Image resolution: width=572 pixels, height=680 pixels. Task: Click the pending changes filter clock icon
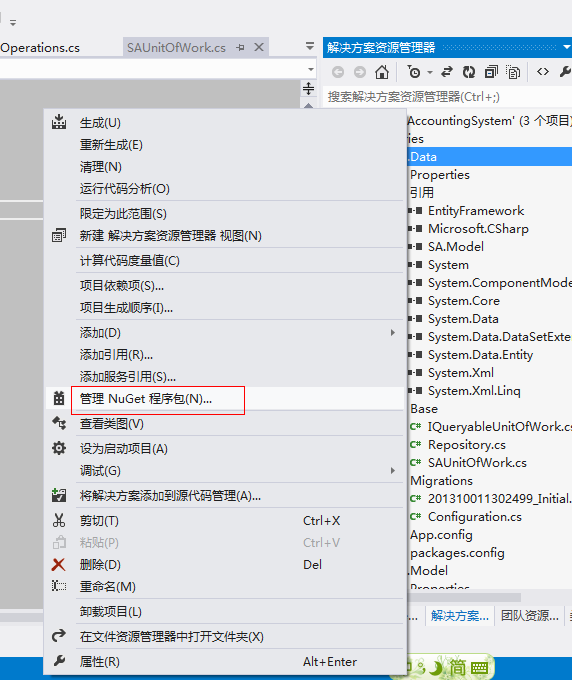click(414, 72)
